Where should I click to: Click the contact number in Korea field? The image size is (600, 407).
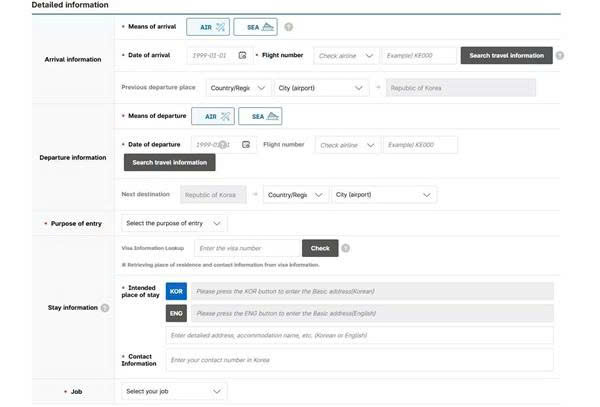[359, 360]
